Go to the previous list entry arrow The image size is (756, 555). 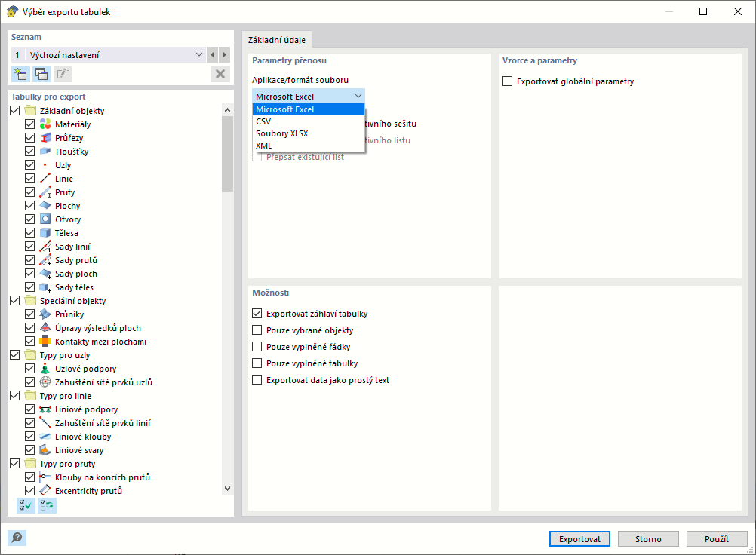point(213,55)
